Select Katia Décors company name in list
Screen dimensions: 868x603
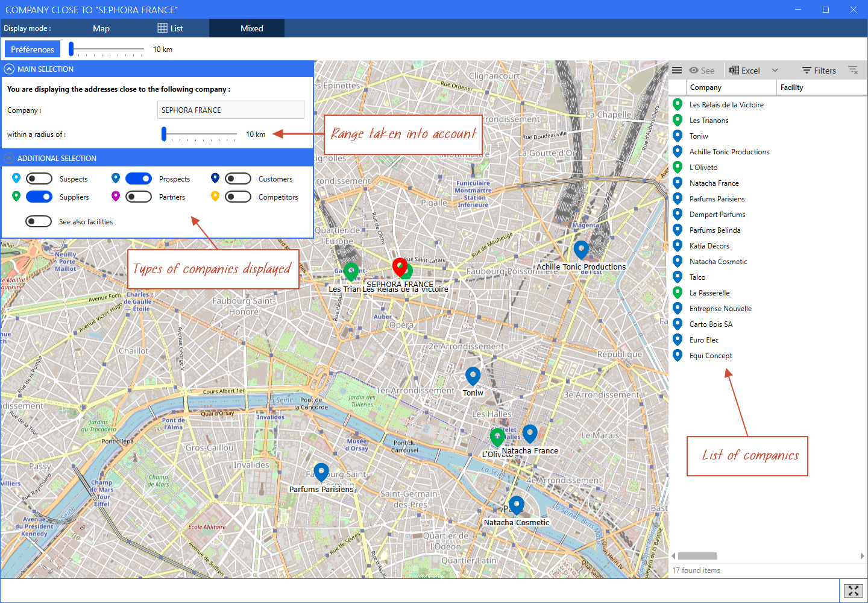coord(709,246)
